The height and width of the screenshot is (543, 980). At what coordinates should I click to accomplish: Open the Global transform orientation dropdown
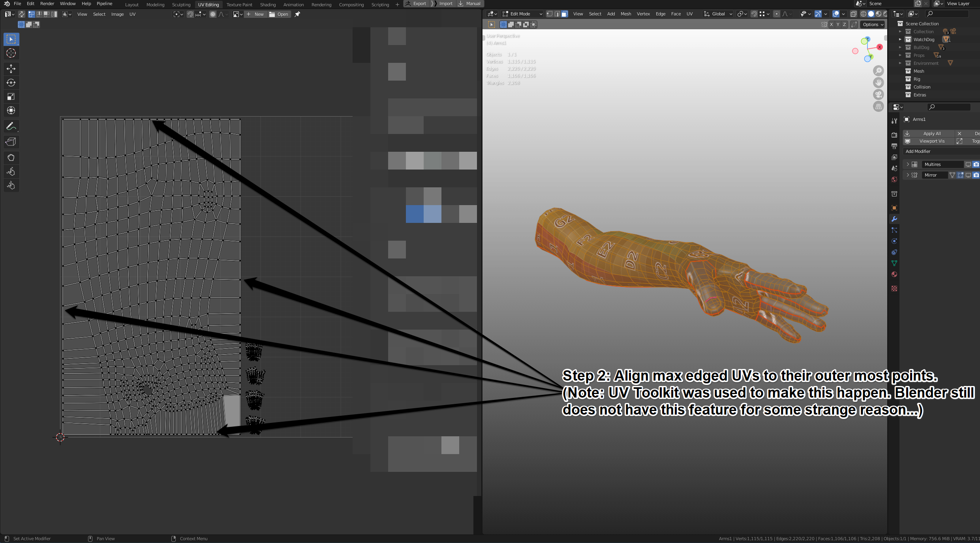pyautogui.click(x=718, y=14)
